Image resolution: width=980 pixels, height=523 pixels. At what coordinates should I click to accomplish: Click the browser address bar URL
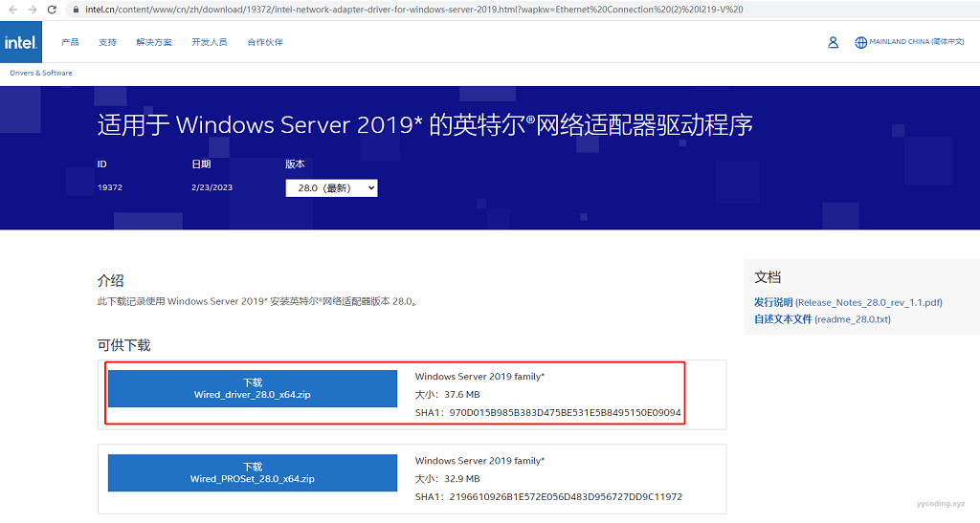click(x=413, y=10)
